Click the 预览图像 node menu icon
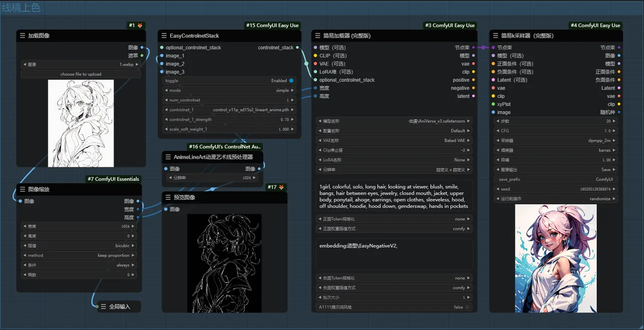 tap(168, 198)
